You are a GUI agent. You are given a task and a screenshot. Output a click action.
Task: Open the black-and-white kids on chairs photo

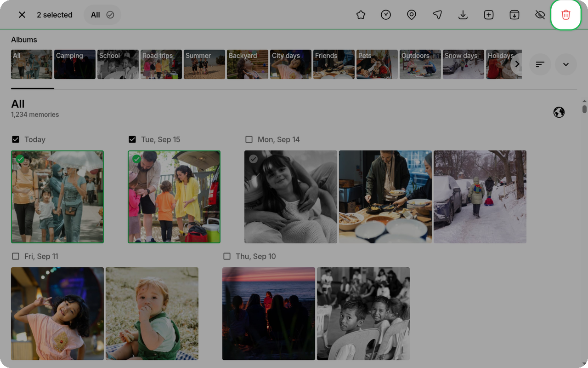[x=363, y=314]
